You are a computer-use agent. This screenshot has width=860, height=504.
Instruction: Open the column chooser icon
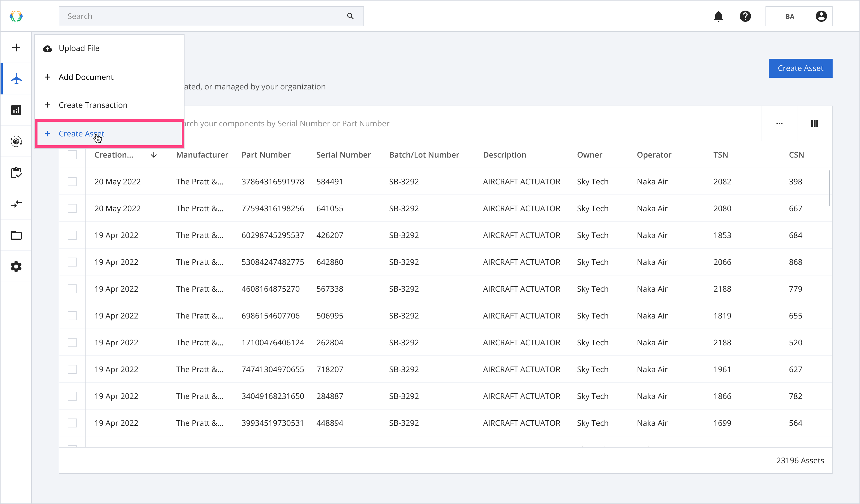pos(814,123)
